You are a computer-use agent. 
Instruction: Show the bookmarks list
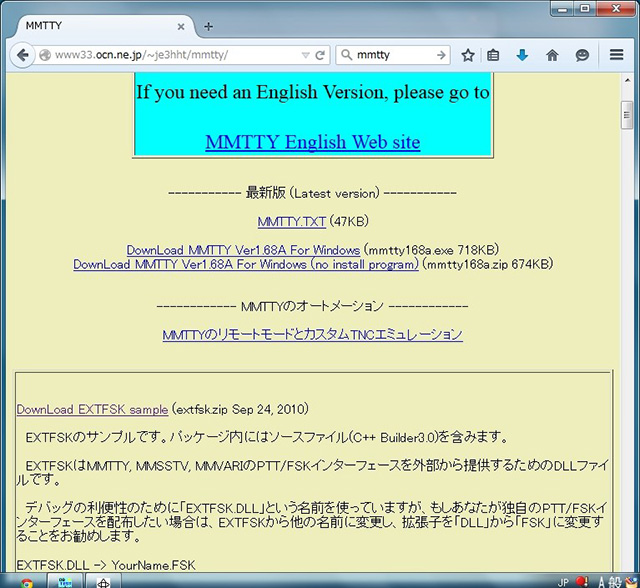[x=493, y=55]
